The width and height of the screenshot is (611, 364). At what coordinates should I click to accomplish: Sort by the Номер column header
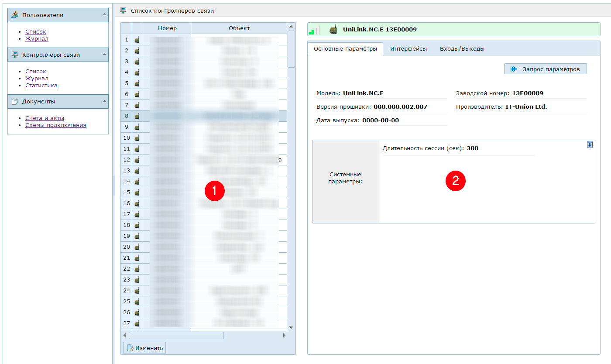(167, 28)
